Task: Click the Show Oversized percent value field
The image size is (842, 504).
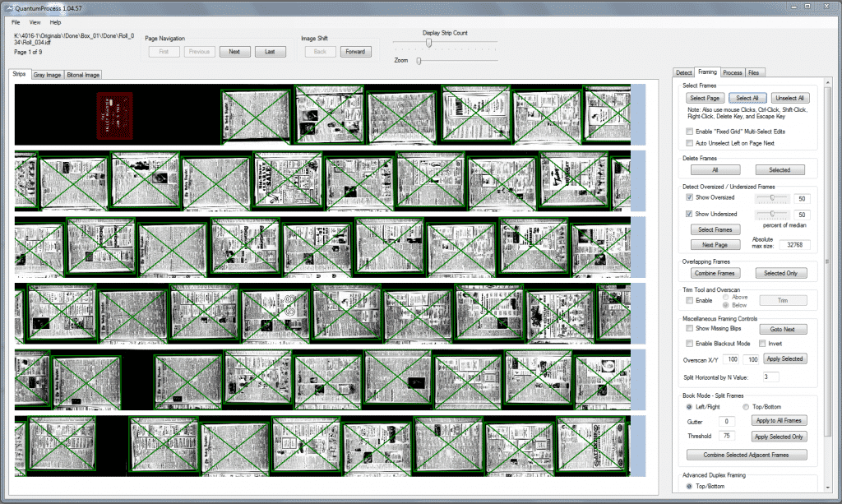Action: click(802, 199)
